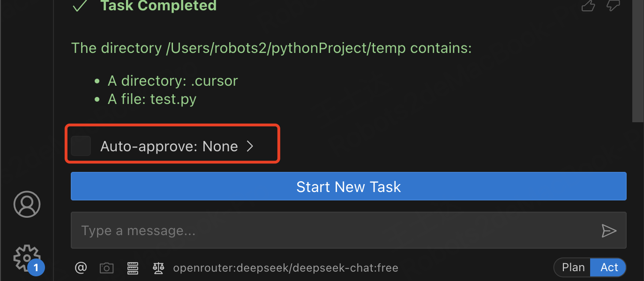This screenshot has width=644, height=281.
Task: Open the account profile icon in sidebar
Action: click(x=27, y=204)
